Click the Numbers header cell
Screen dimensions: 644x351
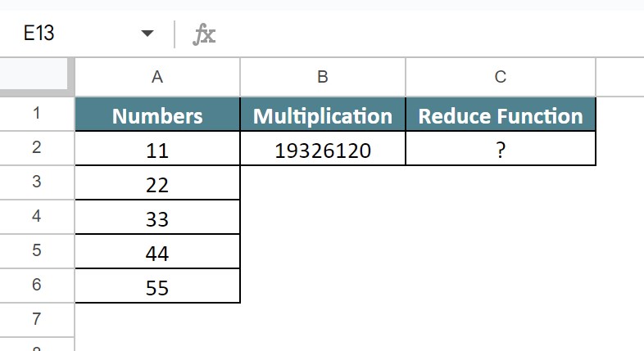click(x=157, y=115)
